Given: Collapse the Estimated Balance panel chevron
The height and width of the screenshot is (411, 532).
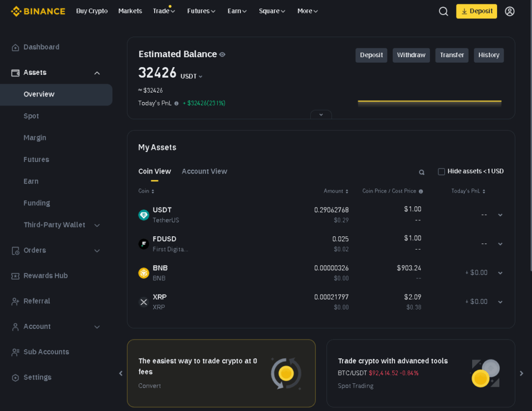Looking at the screenshot, I should (x=321, y=115).
